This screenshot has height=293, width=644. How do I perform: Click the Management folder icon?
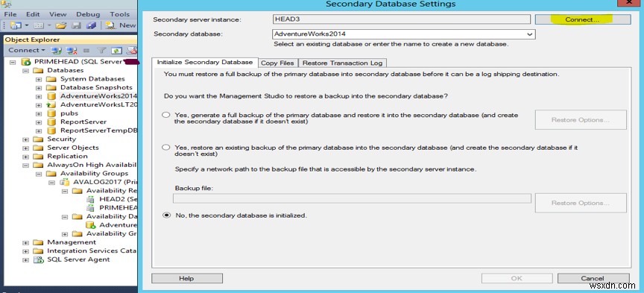pos(38,242)
